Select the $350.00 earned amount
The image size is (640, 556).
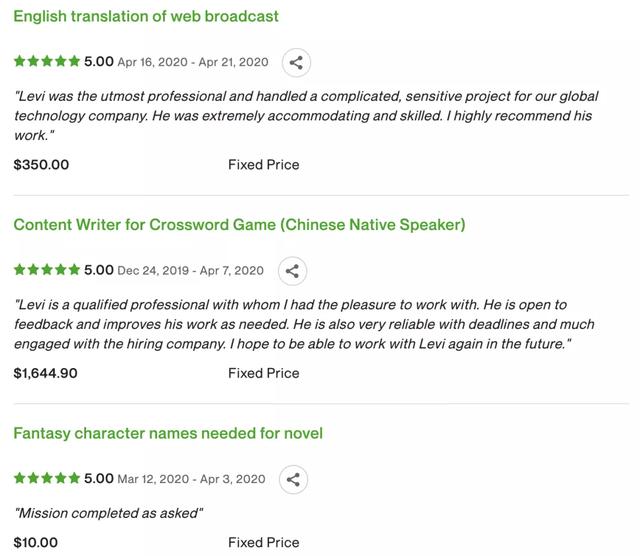[x=41, y=165]
